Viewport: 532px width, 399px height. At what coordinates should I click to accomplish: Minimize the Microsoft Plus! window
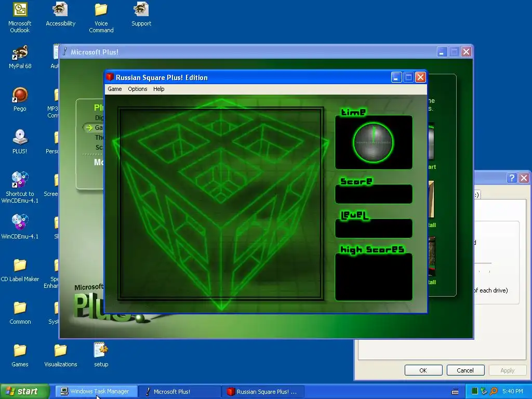click(x=442, y=52)
